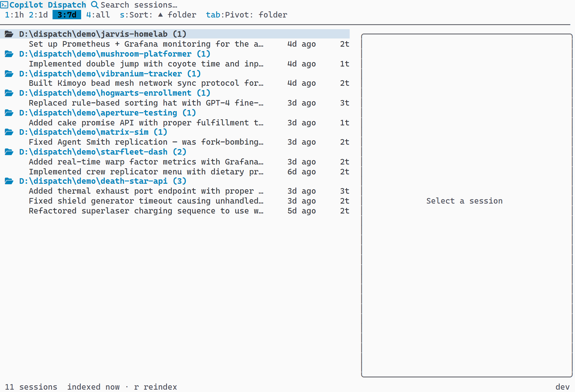This screenshot has height=392, width=575.
Task: Switch the time filter to 1:1h
Action: click(x=14, y=15)
